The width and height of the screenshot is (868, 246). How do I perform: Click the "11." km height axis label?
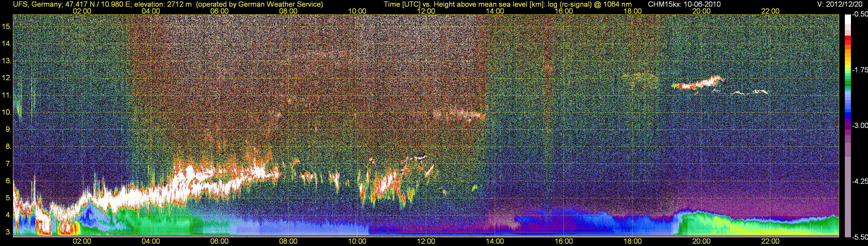point(7,95)
